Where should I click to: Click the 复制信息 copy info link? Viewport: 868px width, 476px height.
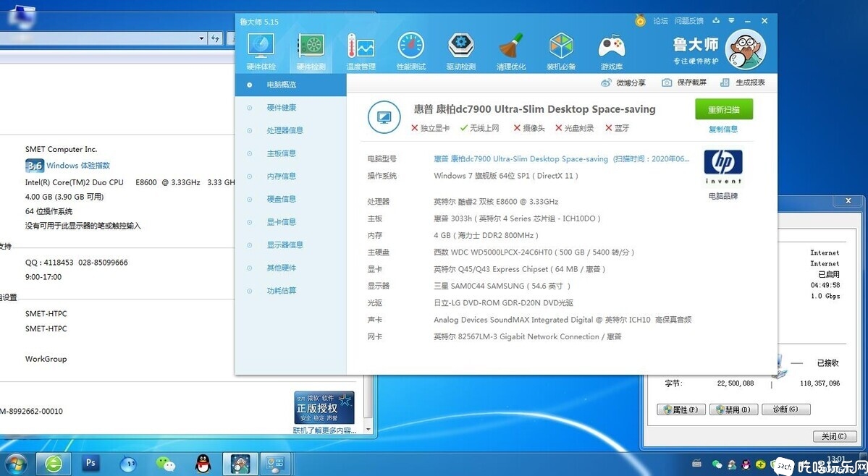tap(723, 129)
